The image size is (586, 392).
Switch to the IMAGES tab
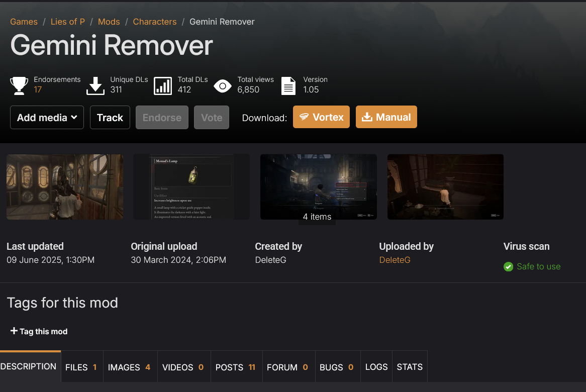pyautogui.click(x=130, y=367)
